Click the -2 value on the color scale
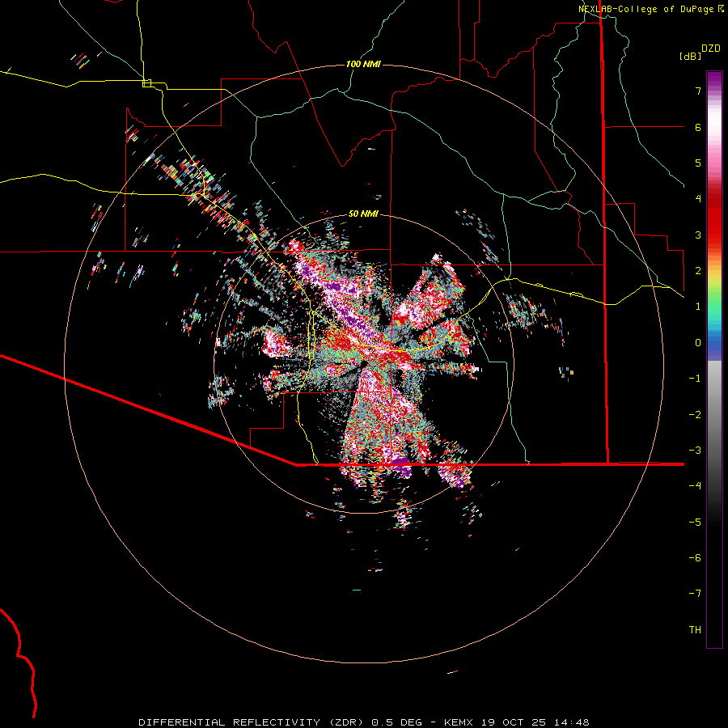 (695, 414)
